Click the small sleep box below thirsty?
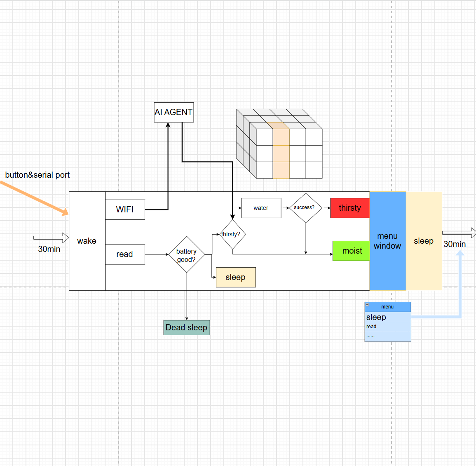The height and width of the screenshot is (466, 476). (x=236, y=278)
